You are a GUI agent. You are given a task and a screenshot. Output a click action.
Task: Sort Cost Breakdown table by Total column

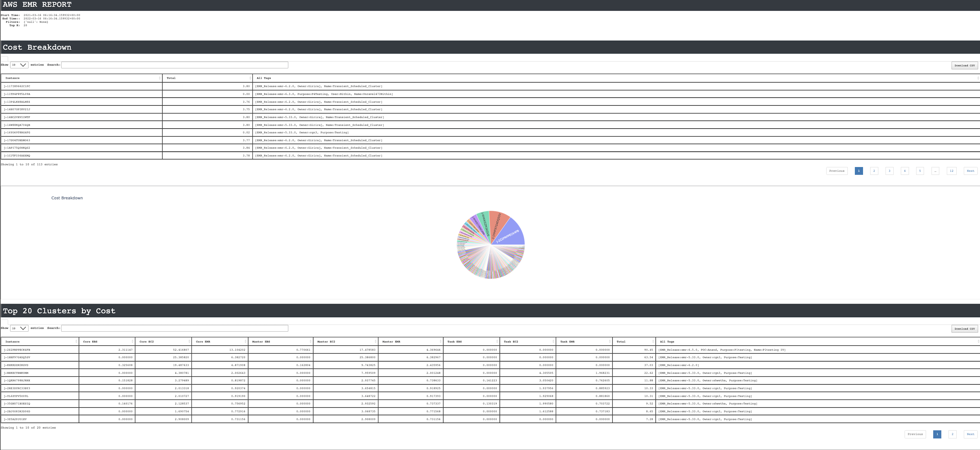[207, 78]
